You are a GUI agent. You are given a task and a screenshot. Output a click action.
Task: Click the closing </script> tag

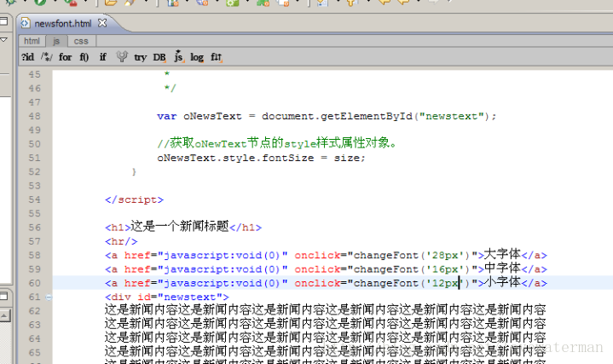tap(134, 199)
